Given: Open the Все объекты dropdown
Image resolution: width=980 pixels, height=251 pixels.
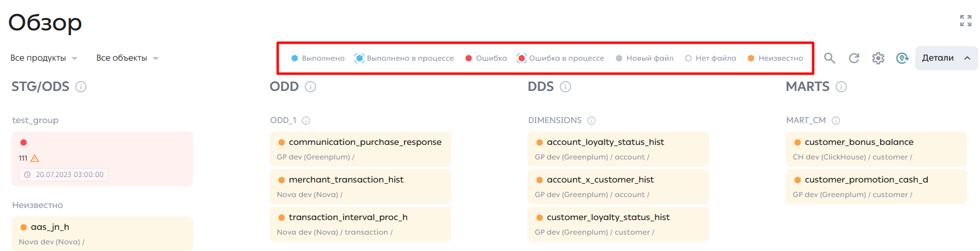Looking at the screenshot, I should 127,58.
